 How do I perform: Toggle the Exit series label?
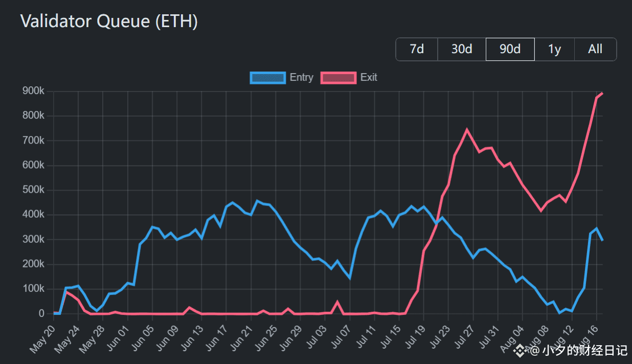pyautogui.click(x=369, y=78)
